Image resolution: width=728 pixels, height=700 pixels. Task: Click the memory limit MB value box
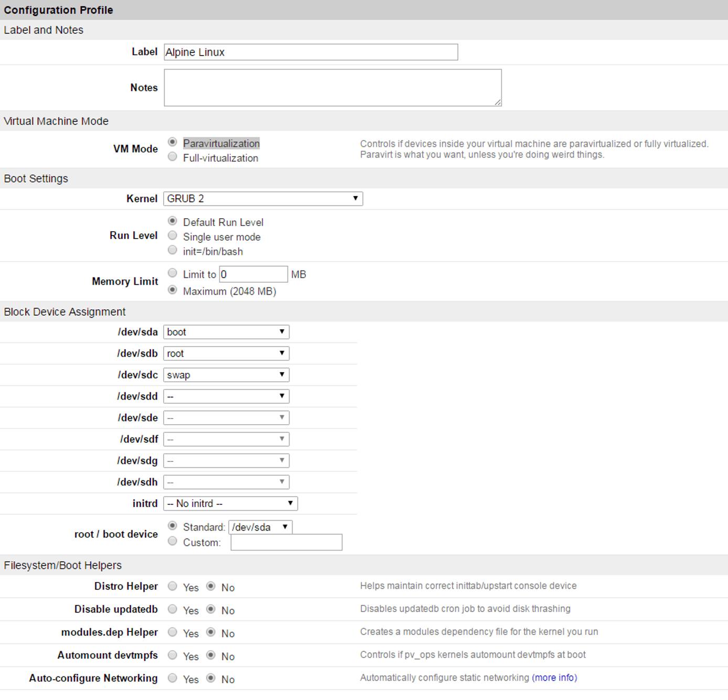[253, 274]
